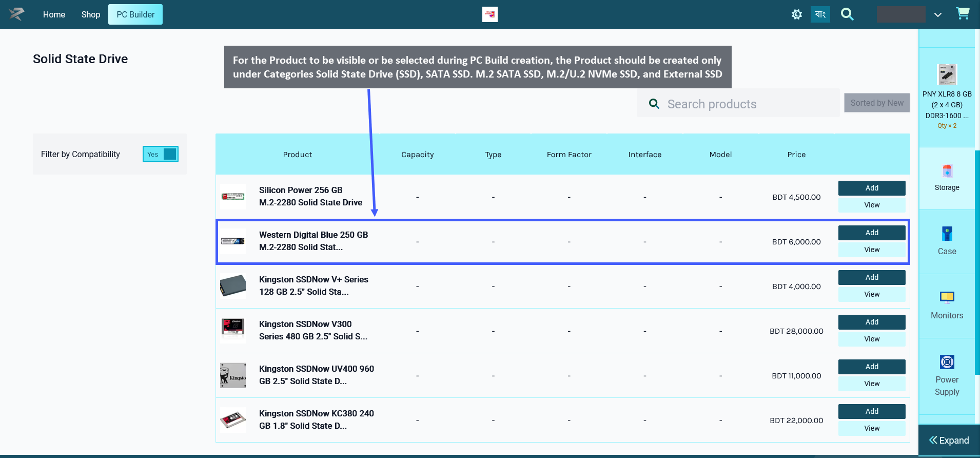The width and height of the screenshot is (980, 458).
Task: Open the search magnifier in header
Action: 847,14
